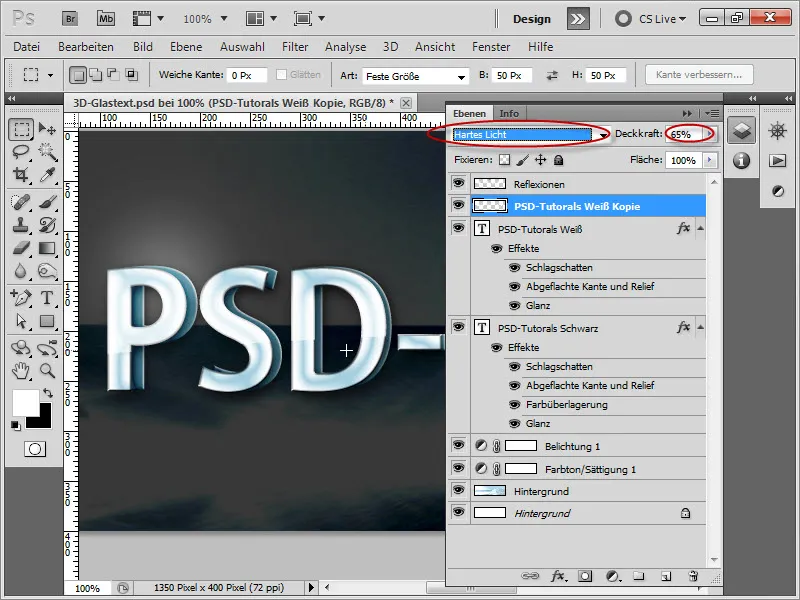The height and width of the screenshot is (600, 800).
Task: Select the Gradient tool
Action: pyautogui.click(x=47, y=248)
